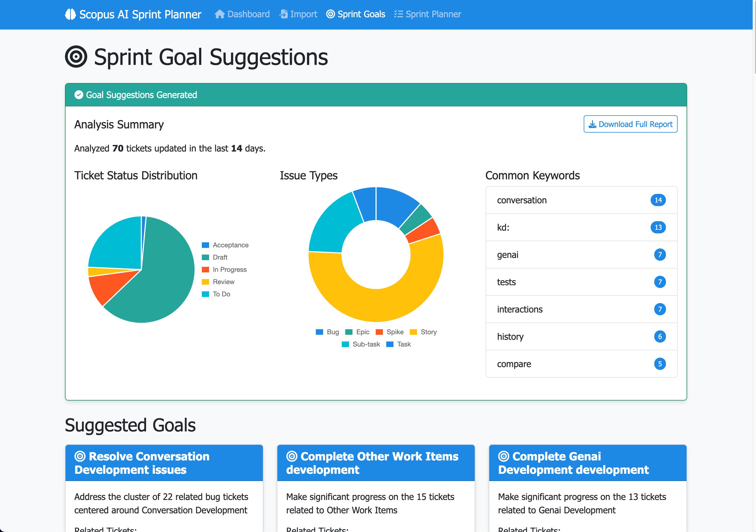Screen dimensions: 756x532
Task: Click the 'interactions' keyword row
Action: [x=581, y=309]
